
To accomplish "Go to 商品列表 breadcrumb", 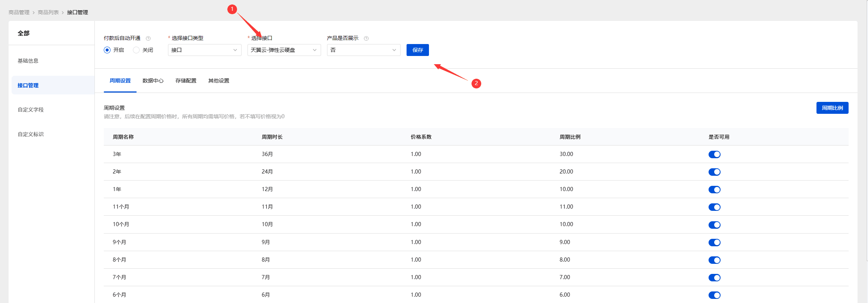I will click(x=48, y=12).
